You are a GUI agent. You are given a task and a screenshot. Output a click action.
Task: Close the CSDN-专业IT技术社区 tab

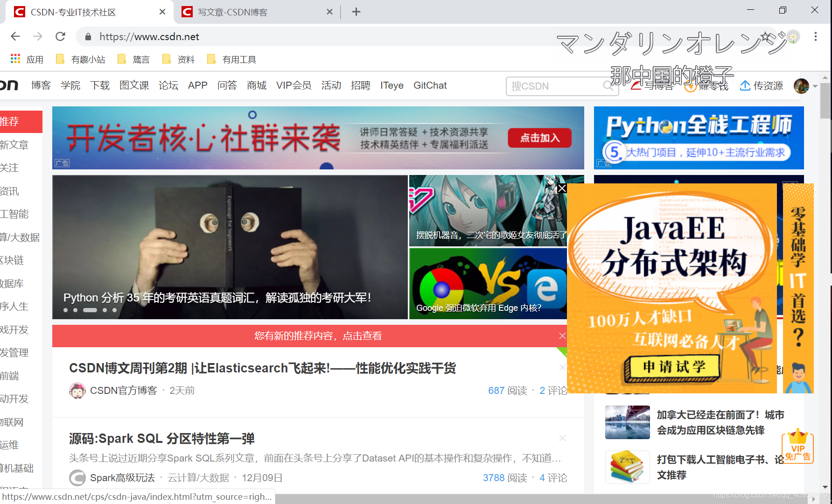[162, 12]
